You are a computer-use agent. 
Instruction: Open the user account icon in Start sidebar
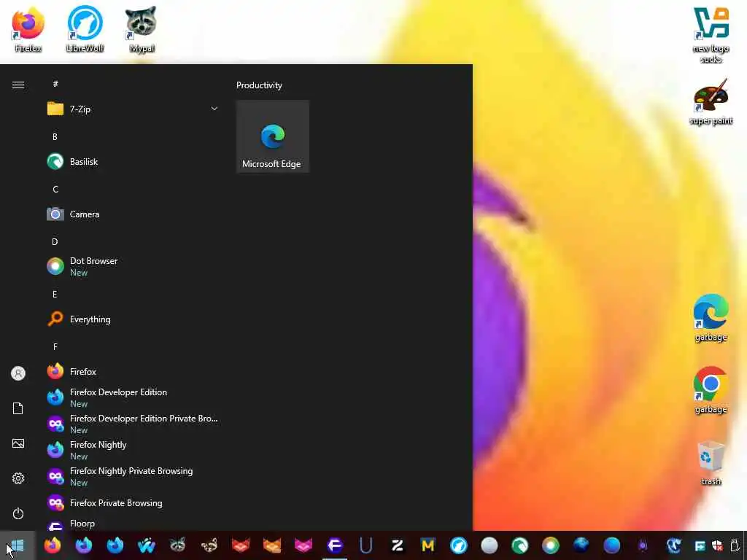tap(18, 373)
